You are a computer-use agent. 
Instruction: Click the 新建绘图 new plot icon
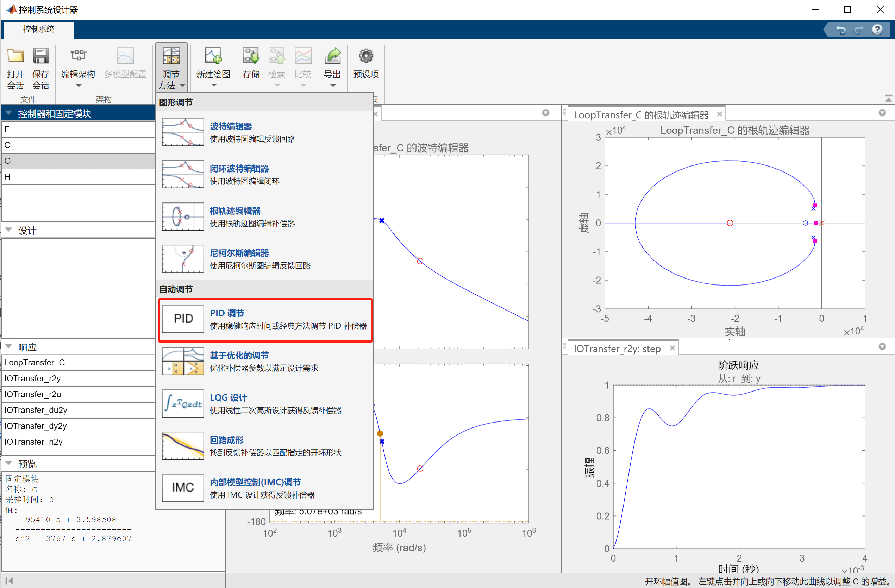(x=213, y=56)
